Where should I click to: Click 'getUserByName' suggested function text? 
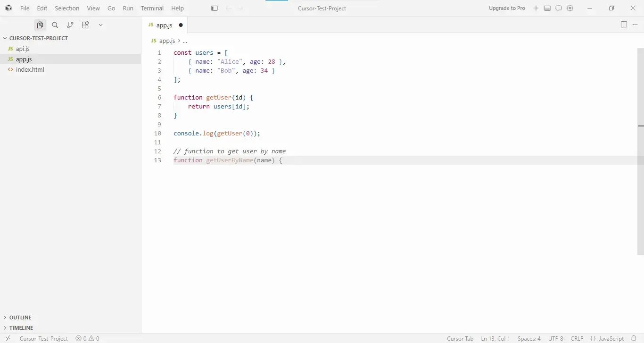(230, 160)
